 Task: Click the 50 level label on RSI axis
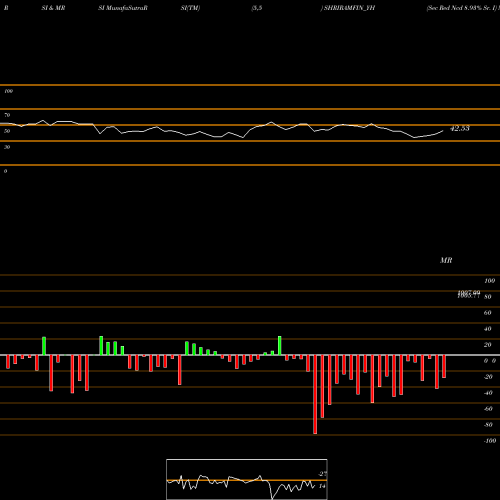(x=7, y=131)
